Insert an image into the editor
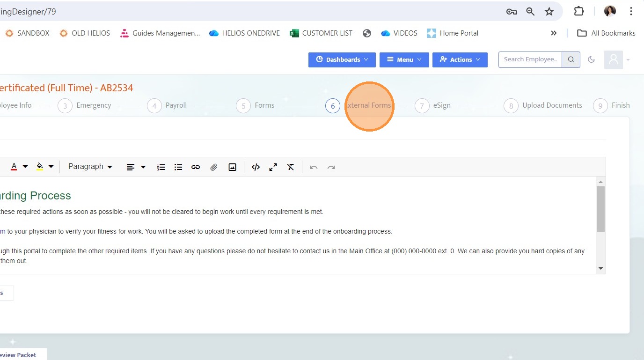Viewport: 644px width, 360px height. (x=232, y=167)
